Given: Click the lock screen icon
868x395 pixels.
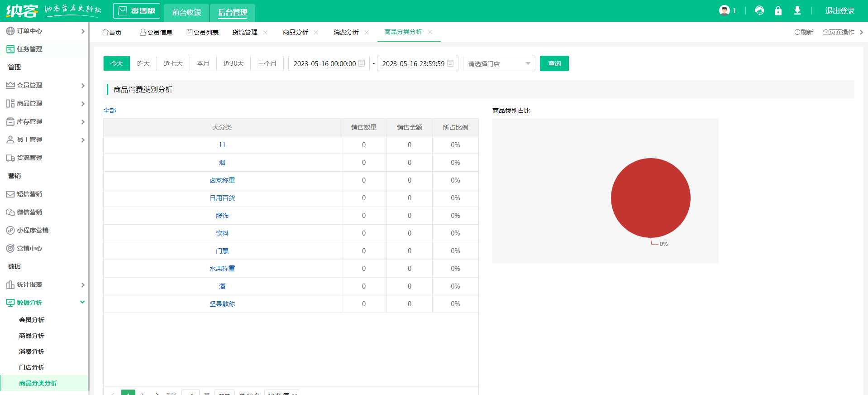Looking at the screenshot, I should tap(778, 10).
